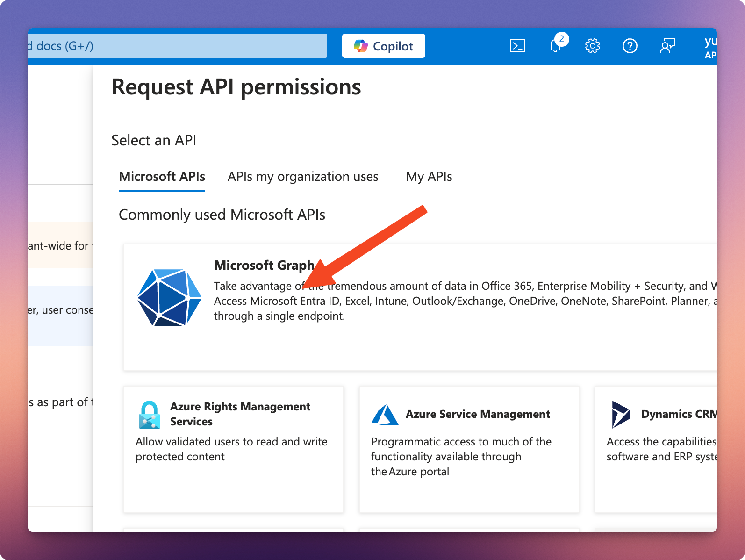Click 'Request API permissions' heading
Image resolution: width=745 pixels, height=560 pixels.
(236, 87)
